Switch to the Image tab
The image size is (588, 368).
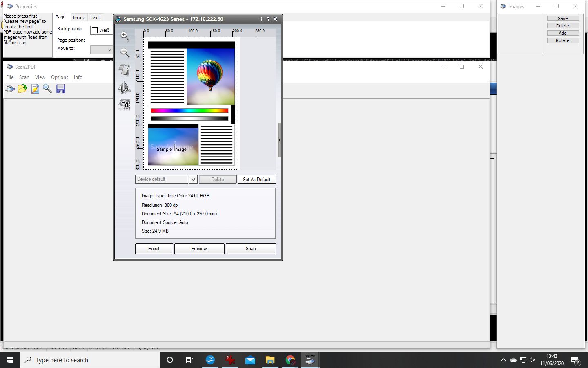pos(79,18)
